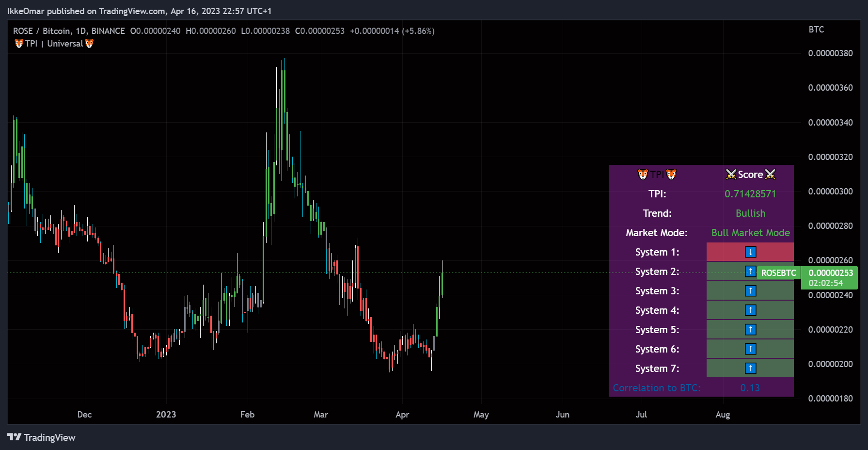The height and width of the screenshot is (450, 868).
Task: Click the open value O0.00000240 in header
Action: tap(155, 31)
